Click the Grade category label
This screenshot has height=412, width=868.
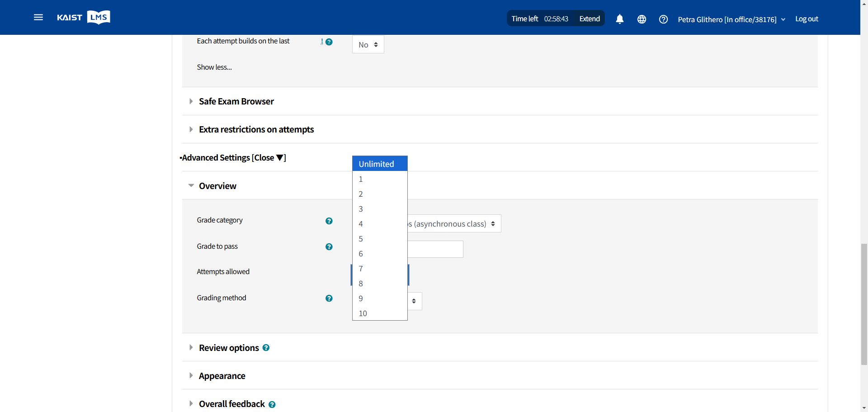click(x=220, y=220)
